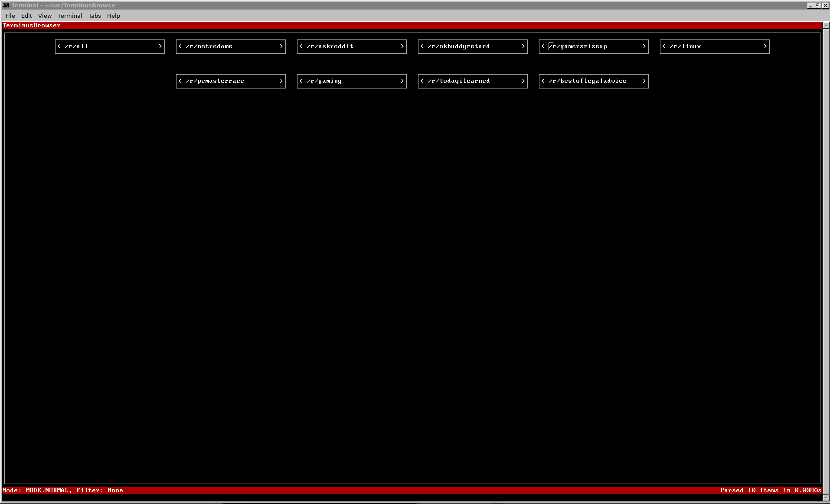Click left angle bracket of /r/pcmasterrace
This screenshot has height=504, width=830.
pyautogui.click(x=180, y=81)
